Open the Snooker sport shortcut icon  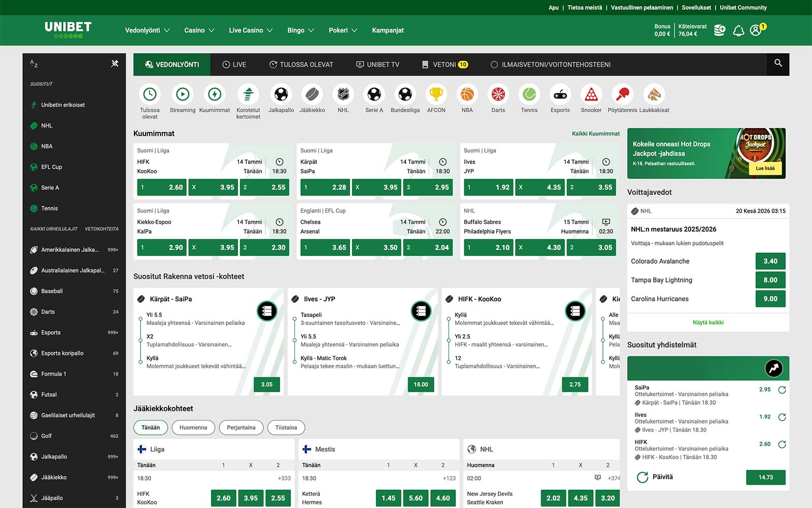point(591,94)
